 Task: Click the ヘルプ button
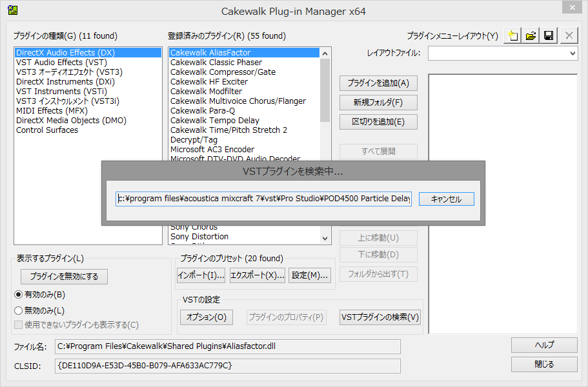pyautogui.click(x=544, y=345)
